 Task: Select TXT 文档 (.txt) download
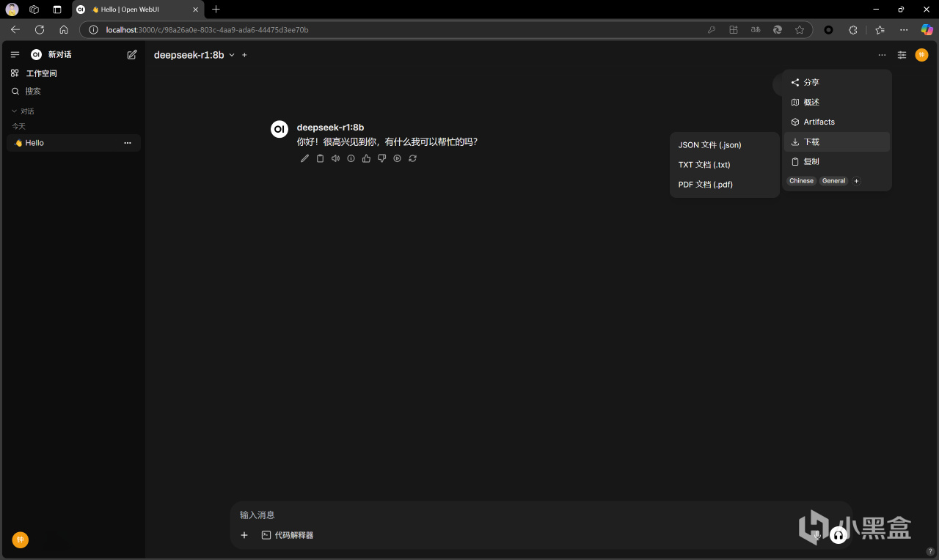tap(725, 165)
